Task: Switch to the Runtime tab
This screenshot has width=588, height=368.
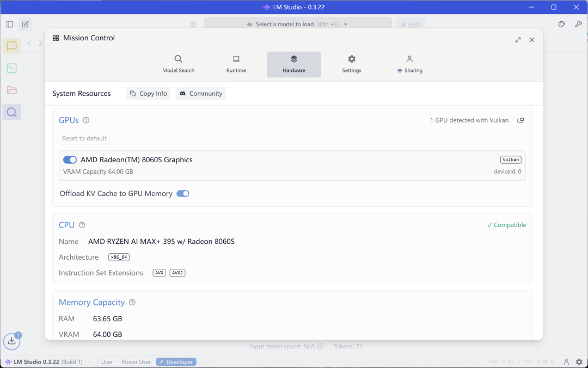Action: pos(236,65)
